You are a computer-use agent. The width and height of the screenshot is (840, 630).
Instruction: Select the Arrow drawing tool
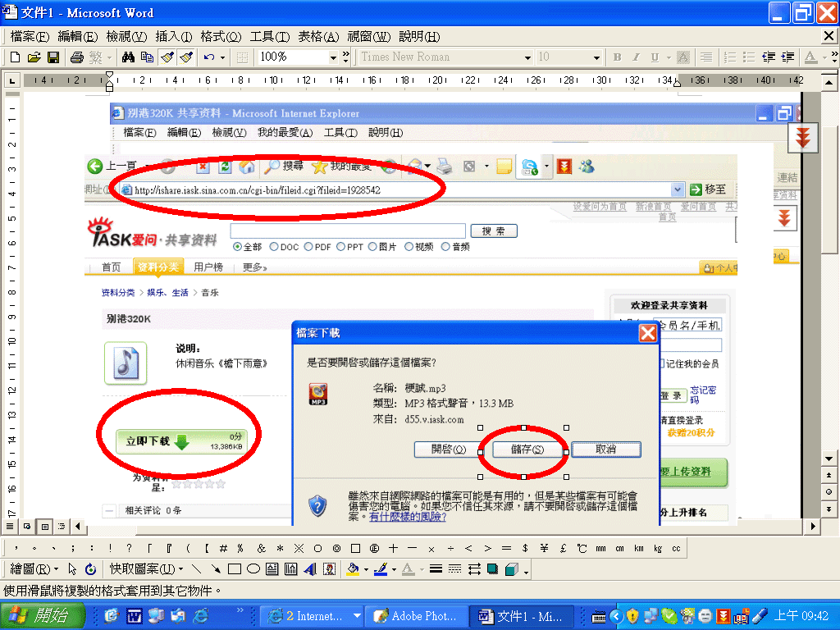click(x=216, y=569)
